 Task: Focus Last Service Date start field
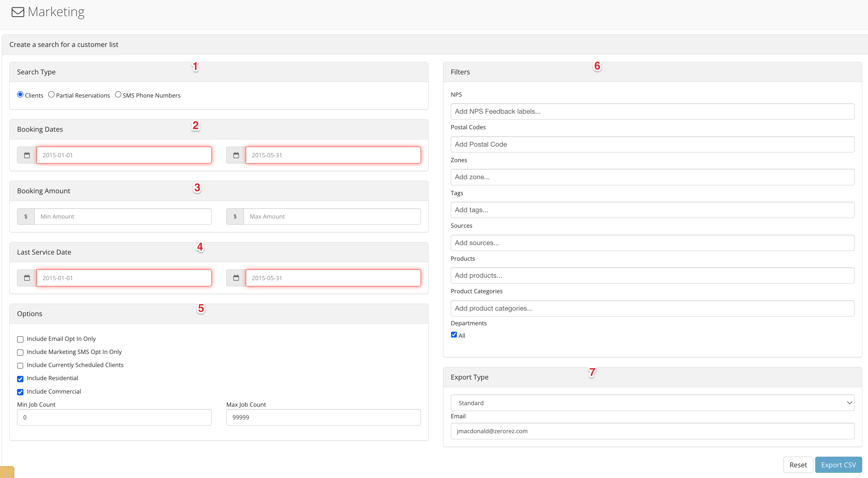124,278
